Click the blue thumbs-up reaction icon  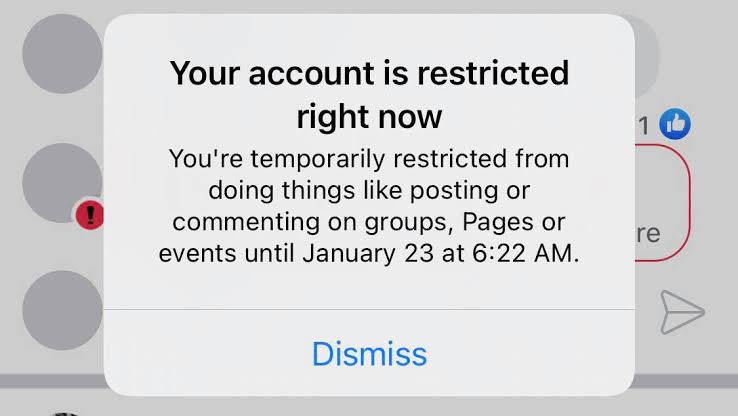675,125
